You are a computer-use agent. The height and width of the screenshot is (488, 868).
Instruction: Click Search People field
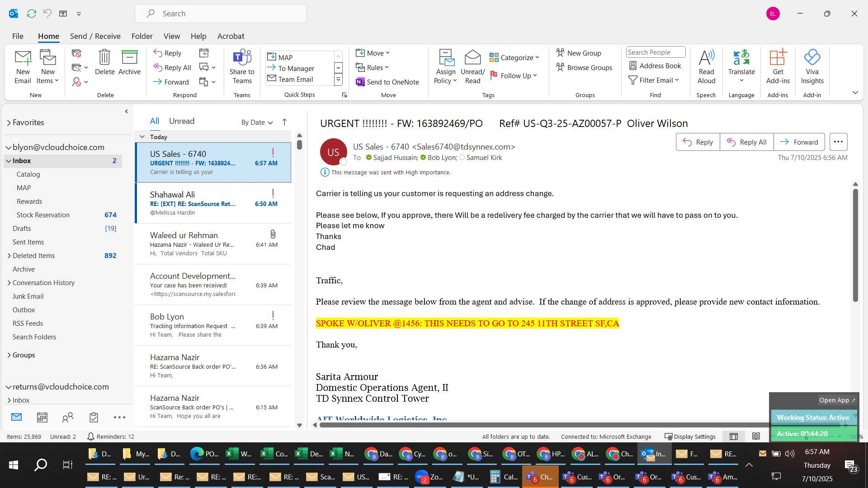(x=655, y=52)
